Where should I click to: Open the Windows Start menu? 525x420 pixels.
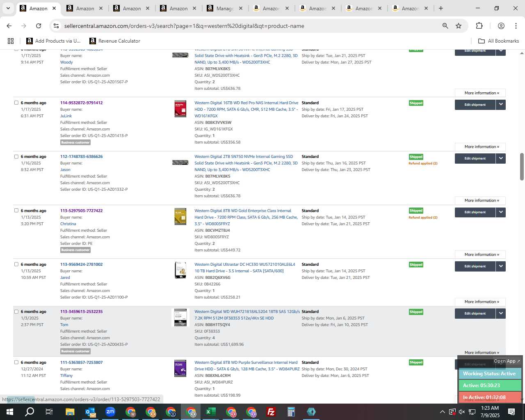tap(9, 412)
